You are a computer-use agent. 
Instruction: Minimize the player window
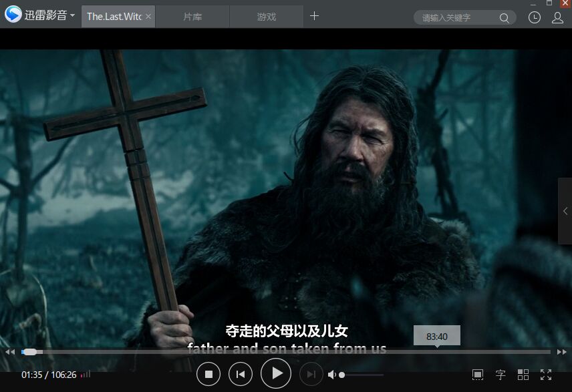click(533, 3)
